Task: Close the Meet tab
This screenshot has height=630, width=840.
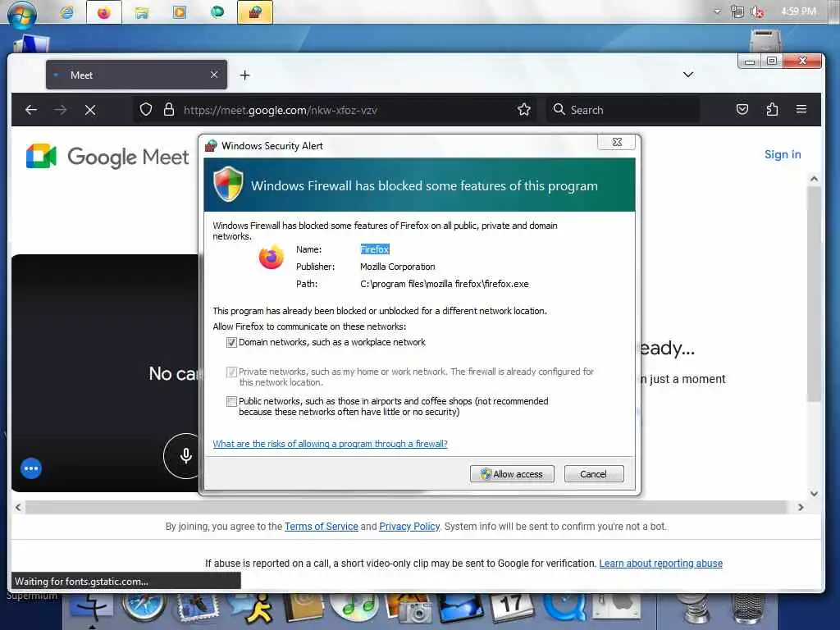Action: (214, 75)
